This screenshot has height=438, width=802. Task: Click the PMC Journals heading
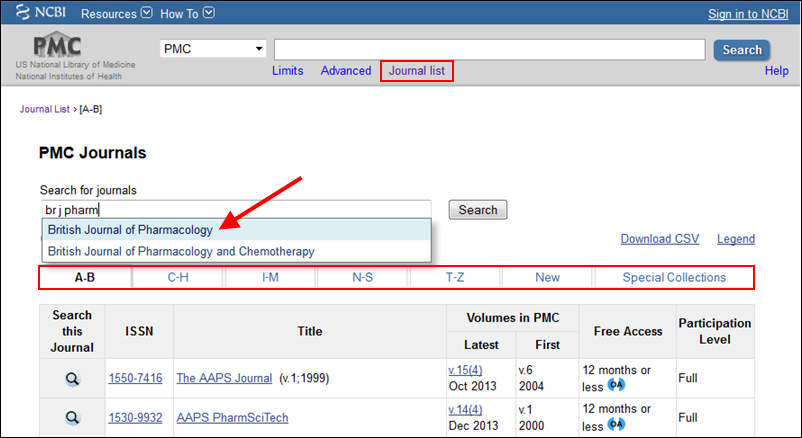(93, 152)
